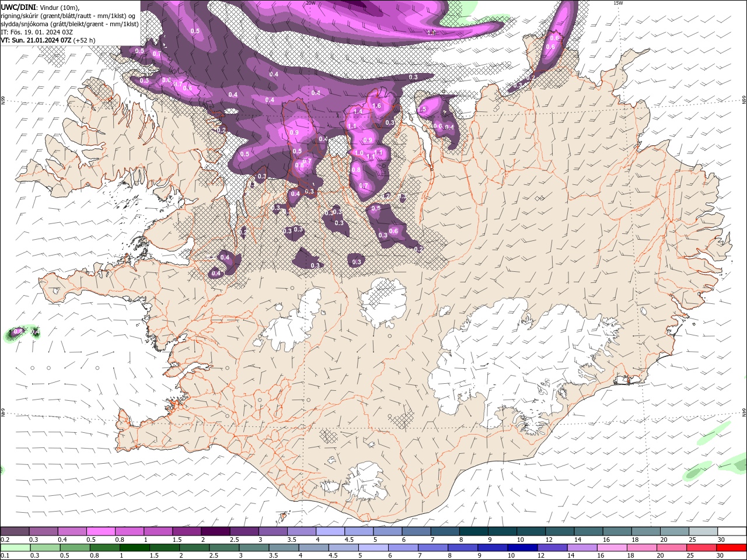Click the lower legend gray-blue swatch starting at 4
This screenshot has width=747, height=560.
[313, 548]
